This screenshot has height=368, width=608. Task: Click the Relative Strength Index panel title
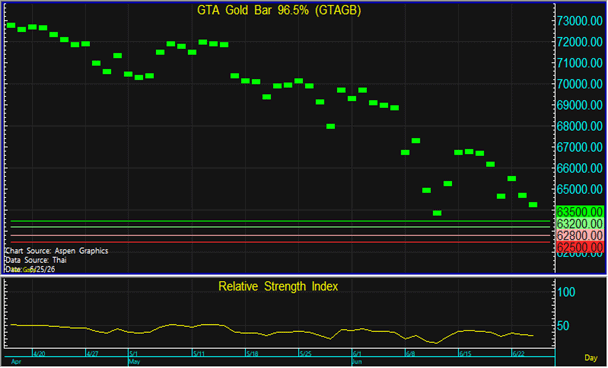click(x=278, y=287)
